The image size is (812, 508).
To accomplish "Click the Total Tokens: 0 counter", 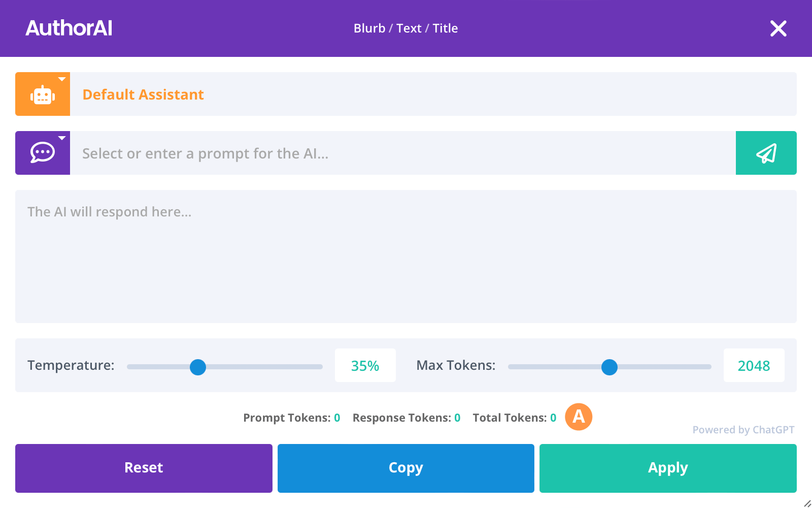I will (x=515, y=418).
